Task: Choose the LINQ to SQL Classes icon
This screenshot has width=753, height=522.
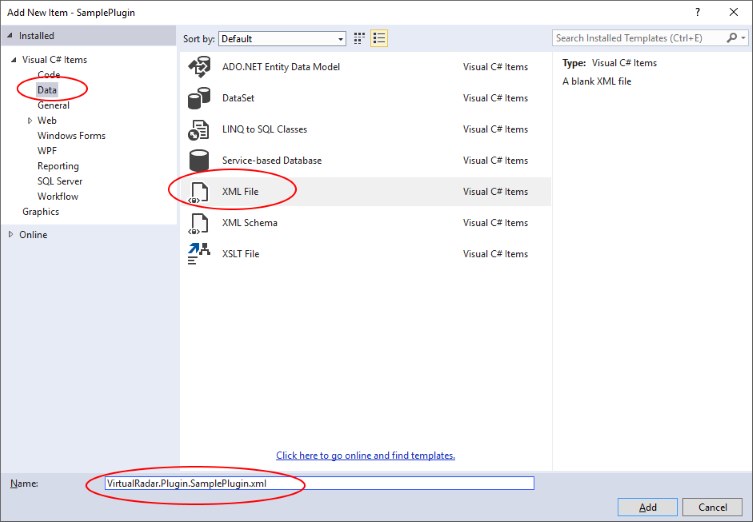Action: coord(199,129)
